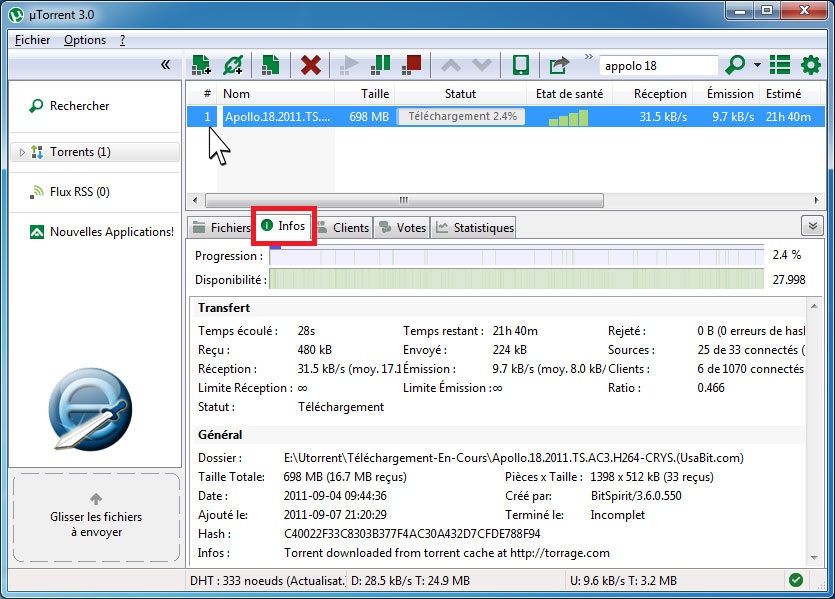Select the Infos tab
Image resolution: width=835 pixels, height=599 pixels.
pos(284,226)
